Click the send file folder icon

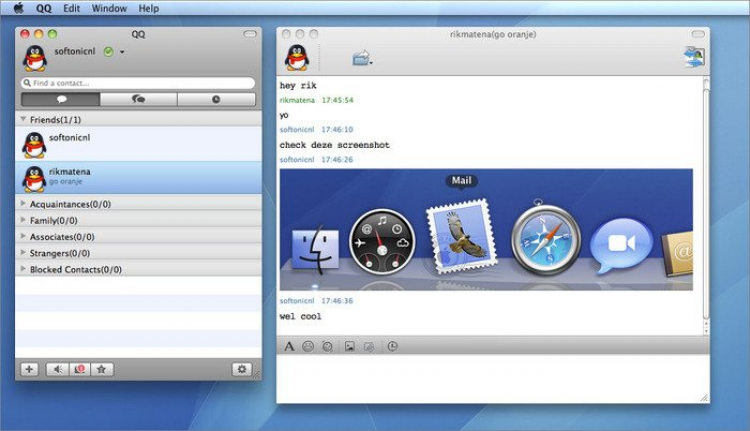(362, 58)
